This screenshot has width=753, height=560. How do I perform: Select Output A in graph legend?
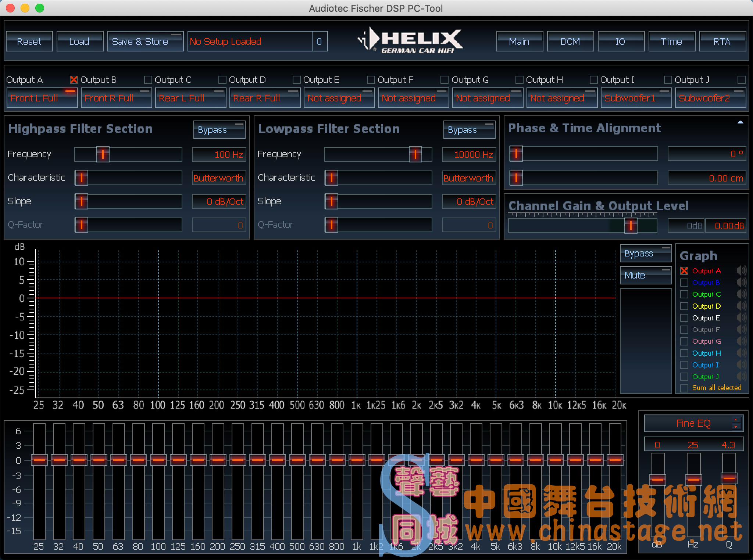point(684,271)
